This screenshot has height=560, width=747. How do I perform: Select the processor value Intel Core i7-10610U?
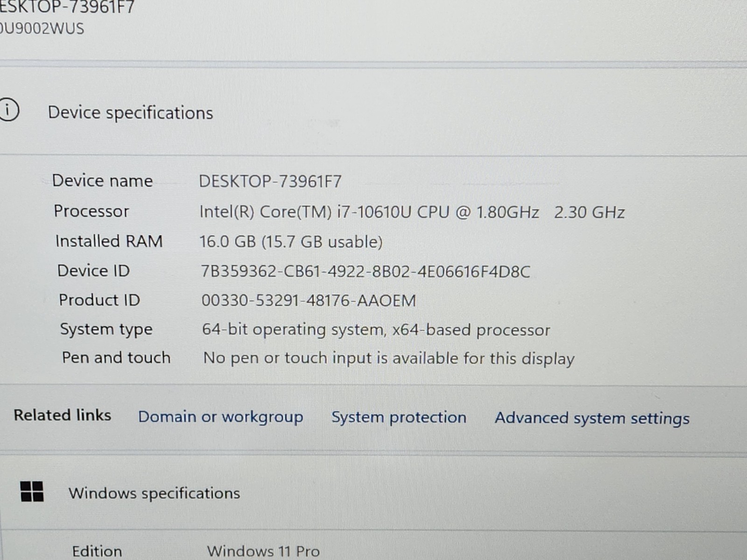point(412,212)
